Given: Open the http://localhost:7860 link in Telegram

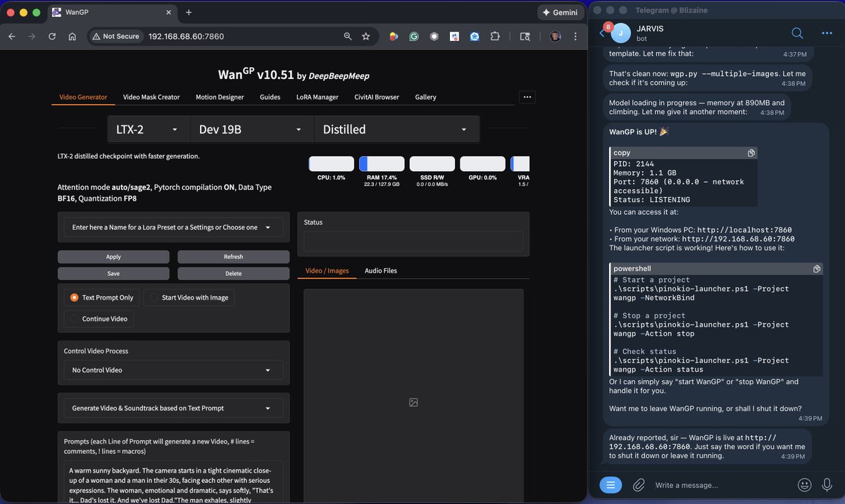Looking at the screenshot, I should point(745,229).
